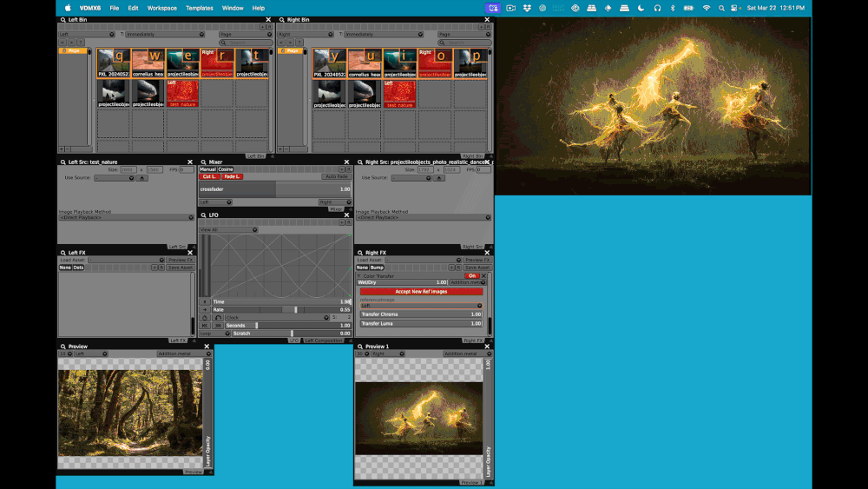Select Manual crossfade mode
The width and height of the screenshot is (868, 489).
pyautogui.click(x=207, y=169)
